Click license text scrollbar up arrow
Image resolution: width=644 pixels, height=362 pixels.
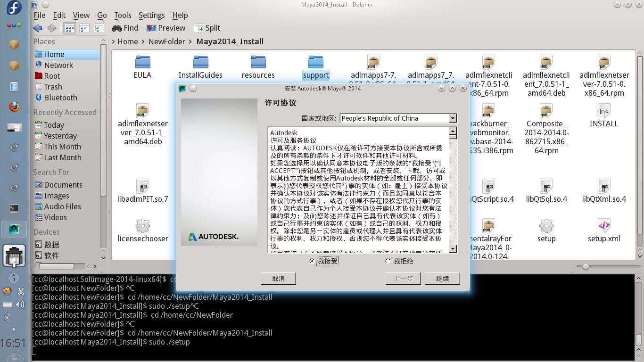pyautogui.click(x=453, y=131)
